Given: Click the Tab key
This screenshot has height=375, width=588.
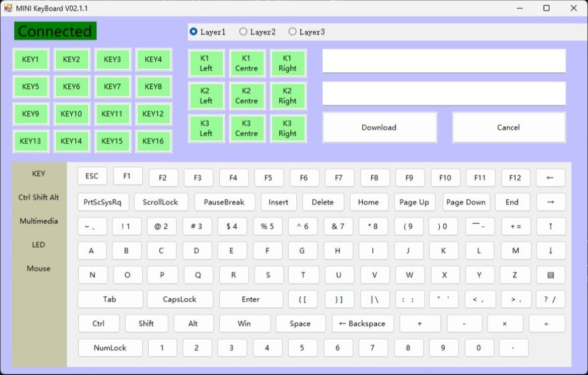Looking at the screenshot, I should pyautogui.click(x=110, y=299).
